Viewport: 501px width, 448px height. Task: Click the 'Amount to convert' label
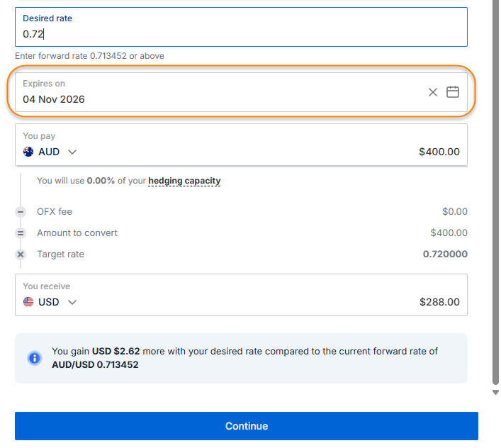[77, 233]
